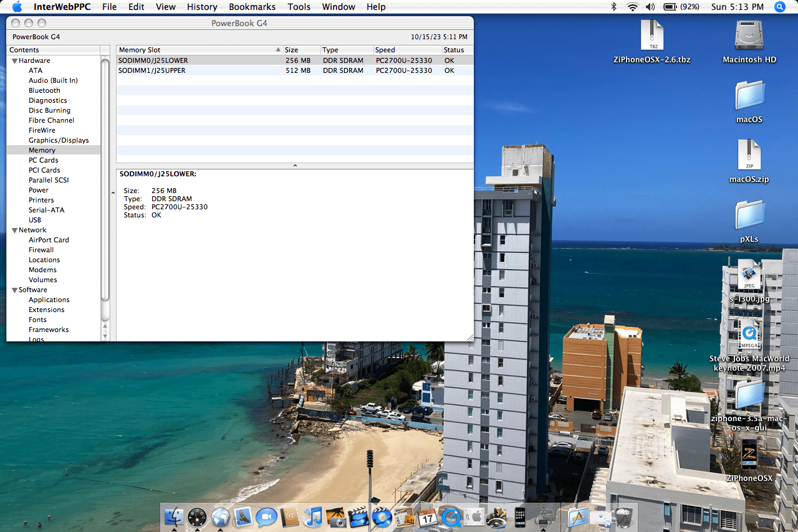This screenshot has width=798, height=532.
Task: Select AirPort Card under Network
Action: pyautogui.click(x=49, y=240)
